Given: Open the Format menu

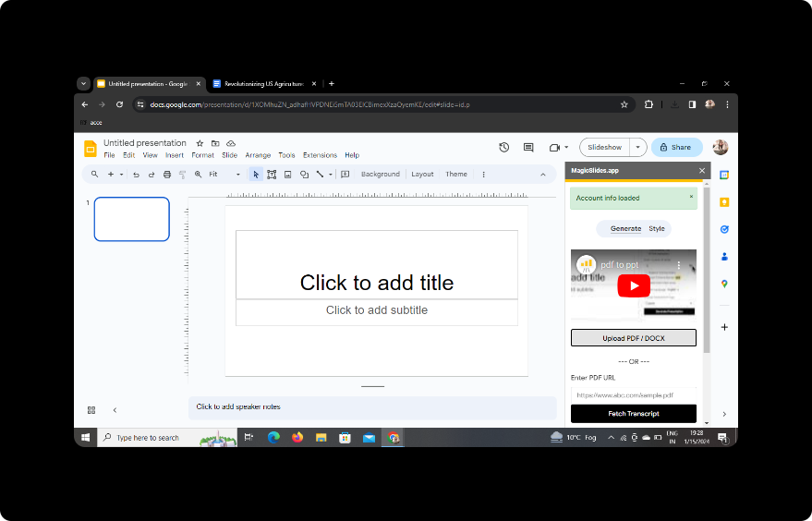Looking at the screenshot, I should click(x=202, y=155).
